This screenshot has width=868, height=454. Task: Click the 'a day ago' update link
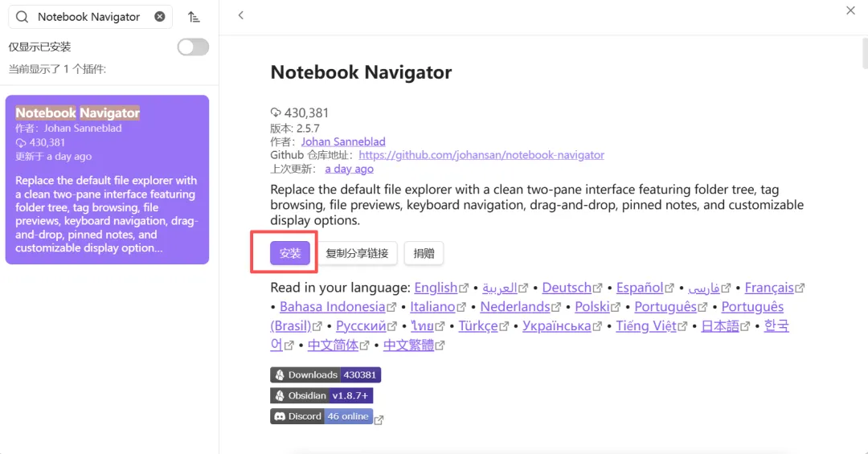click(350, 169)
